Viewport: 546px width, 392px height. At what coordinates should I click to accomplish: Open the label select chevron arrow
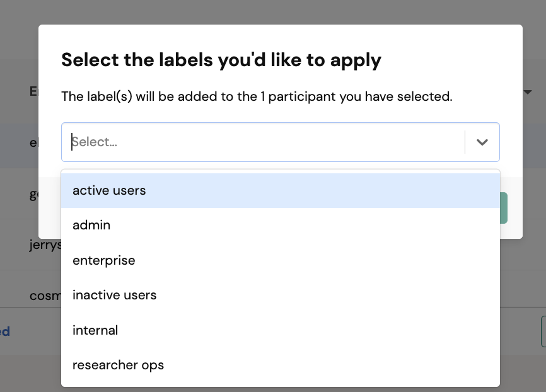[x=482, y=142]
